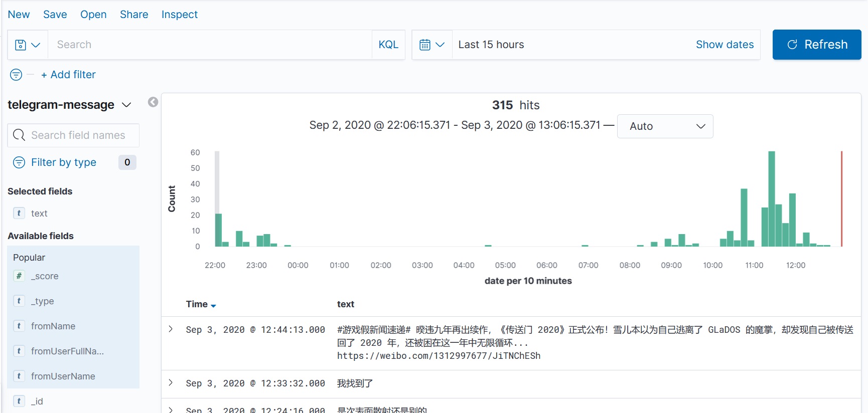This screenshot has width=868, height=413.
Task: Click the Show dates link
Action: coord(724,45)
